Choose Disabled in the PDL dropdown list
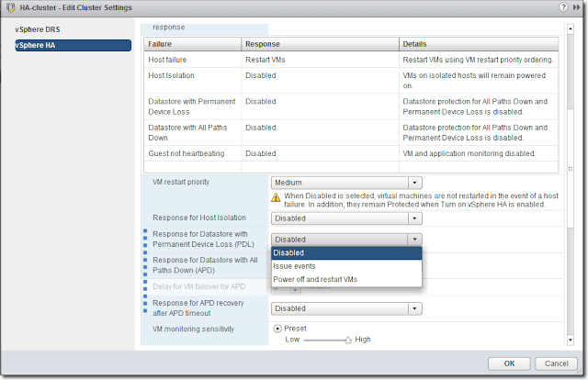Screen dimensions: 588x380 (346, 253)
